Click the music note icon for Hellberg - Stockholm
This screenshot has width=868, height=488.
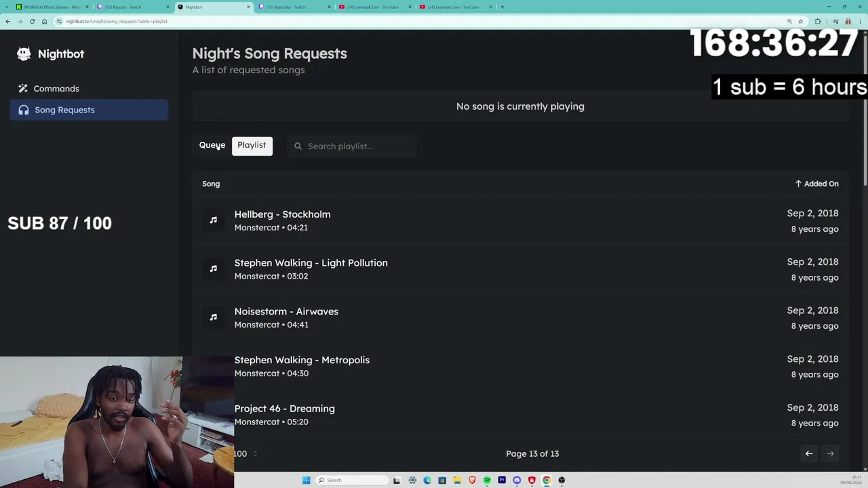[x=214, y=220]
